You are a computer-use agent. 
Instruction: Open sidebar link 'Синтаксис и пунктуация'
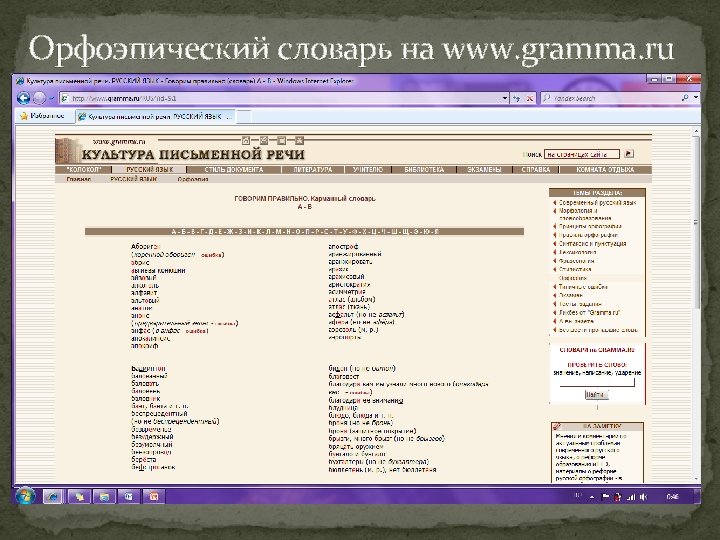click(592, 244)
